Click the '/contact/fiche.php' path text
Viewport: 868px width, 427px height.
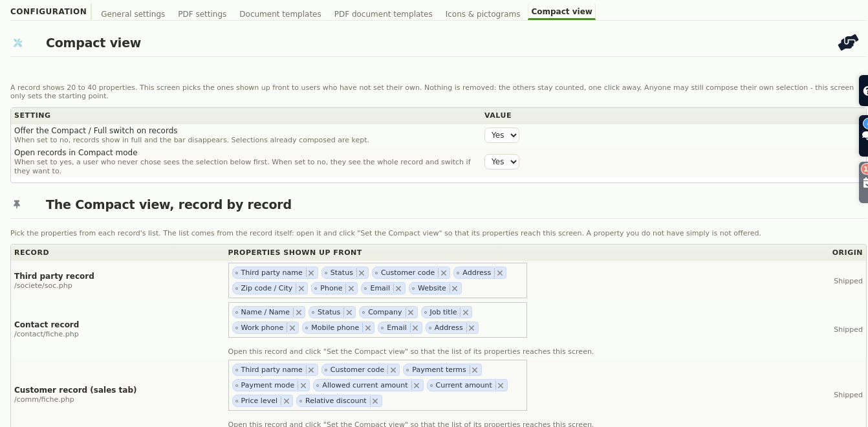[47, 334]
